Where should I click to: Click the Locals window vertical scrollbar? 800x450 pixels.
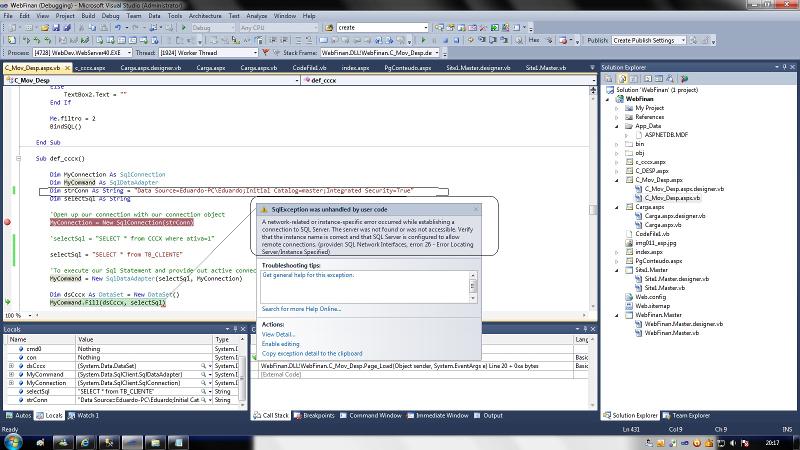(x=243, y=374)
